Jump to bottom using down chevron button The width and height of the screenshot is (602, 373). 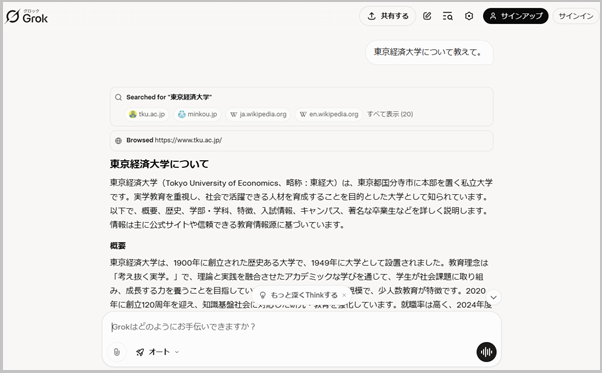(493, 297)
